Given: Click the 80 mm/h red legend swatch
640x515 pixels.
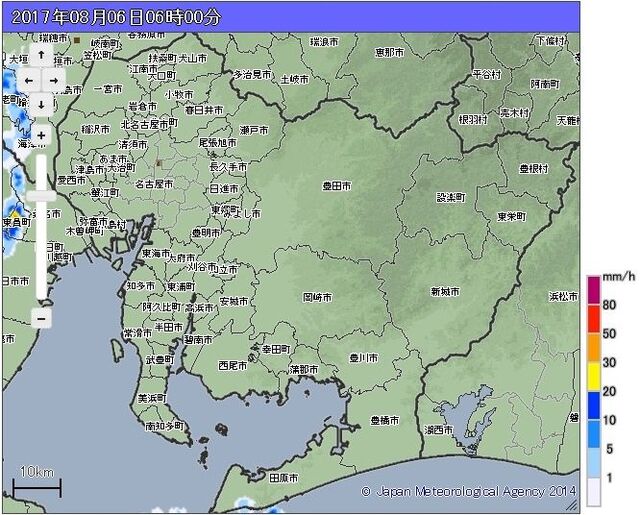Looking at the screenshot, I should click(x=593, y=318).
